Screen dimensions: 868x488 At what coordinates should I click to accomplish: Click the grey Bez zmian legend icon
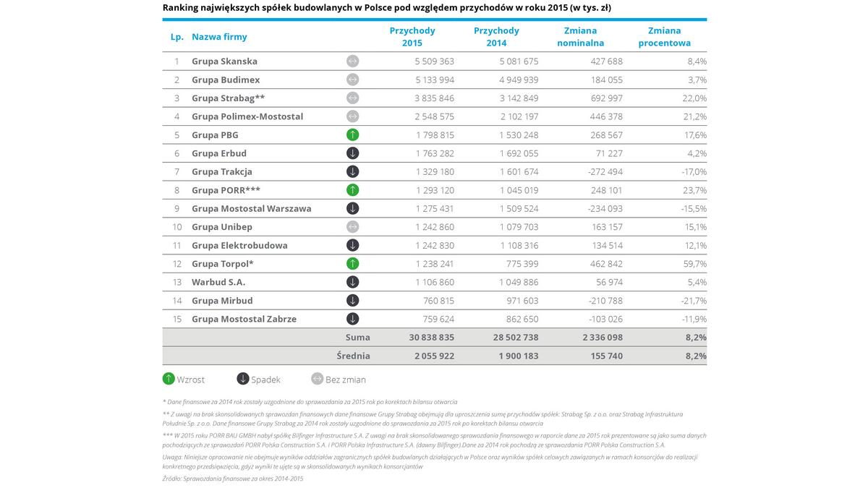click(317, 379)
